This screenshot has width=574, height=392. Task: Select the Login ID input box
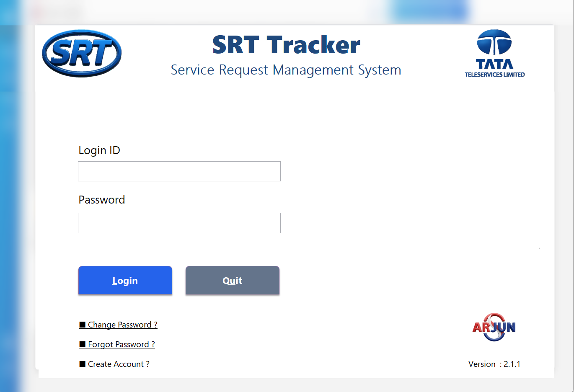click(179, 171)
